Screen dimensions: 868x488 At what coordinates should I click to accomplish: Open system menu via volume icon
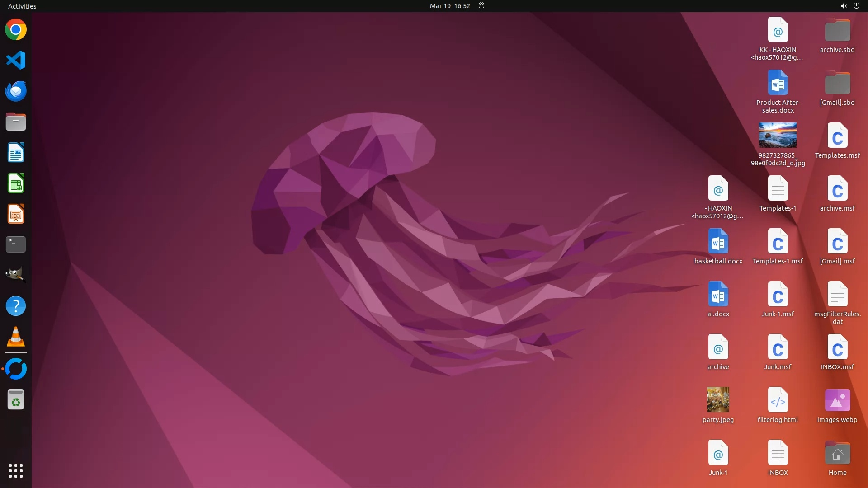(843, 6)
